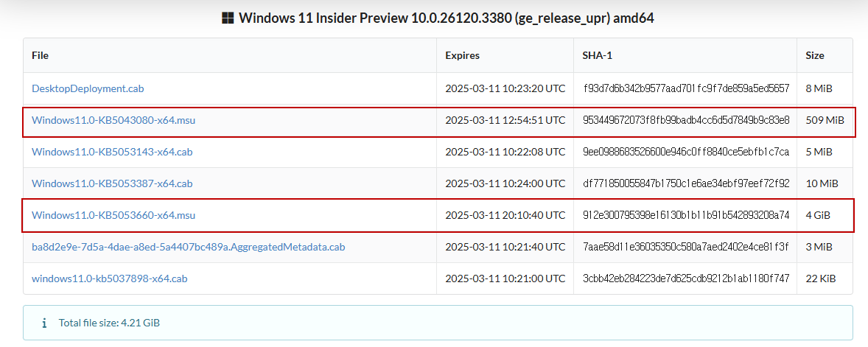868x347 pixels.
Task: Click the expiry time 2025-03-11 12:54:51 UTC
Action: [505, 120]
